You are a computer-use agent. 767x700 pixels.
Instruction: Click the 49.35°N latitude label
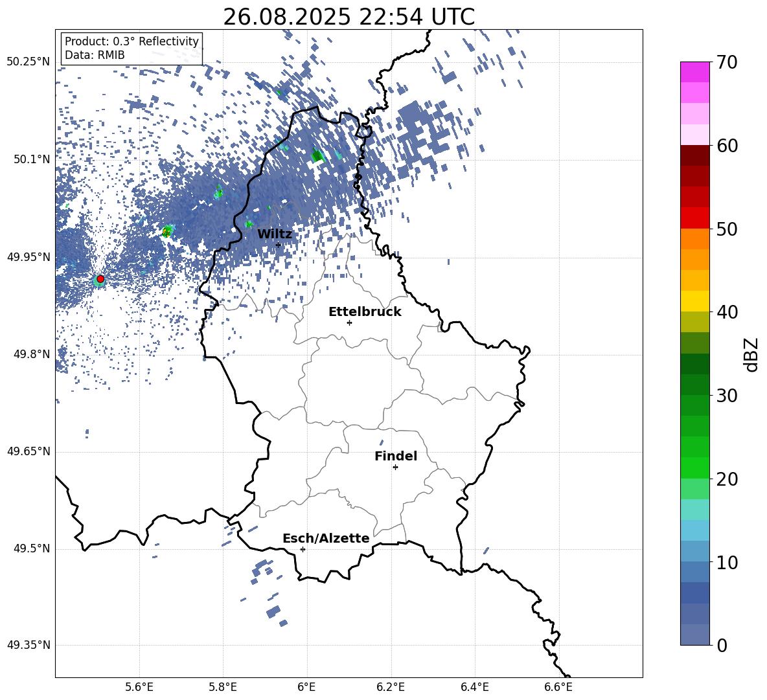(29, 645)
